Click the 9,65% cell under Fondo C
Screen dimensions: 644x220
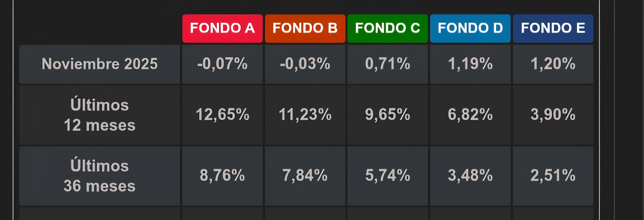387,115
